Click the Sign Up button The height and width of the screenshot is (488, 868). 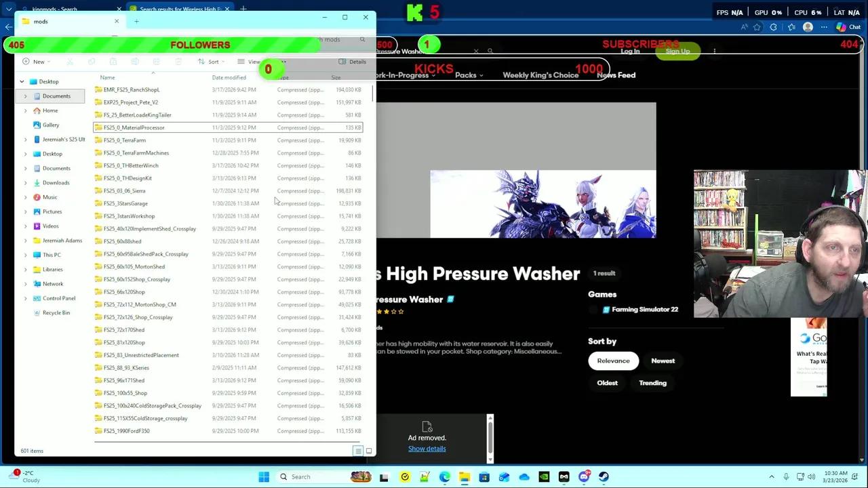point(677,52)
